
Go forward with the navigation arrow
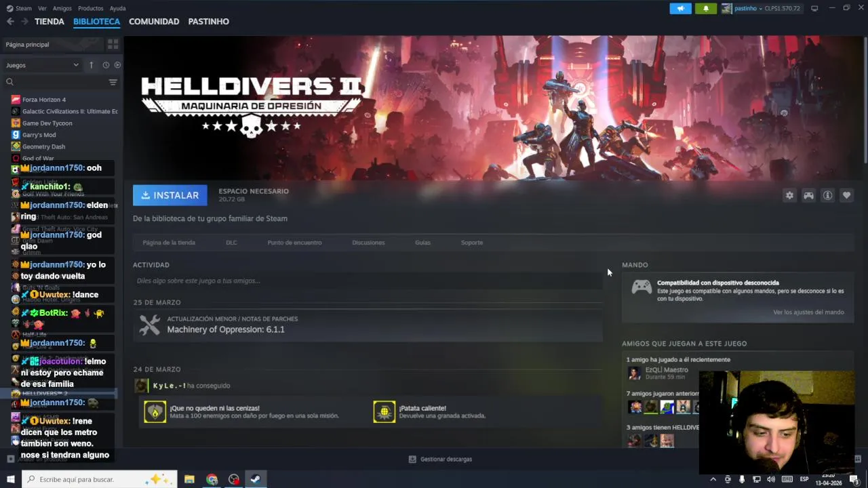(24, 22)
